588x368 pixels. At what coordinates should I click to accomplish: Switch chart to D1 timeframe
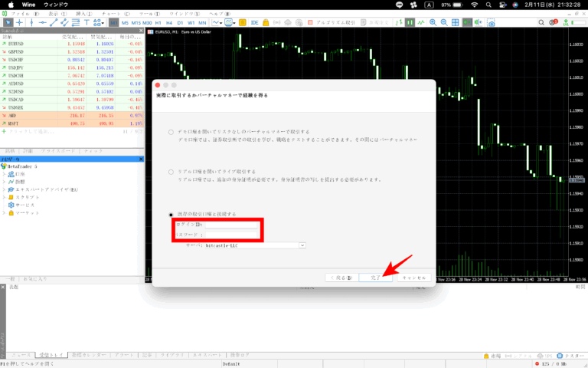180,22
